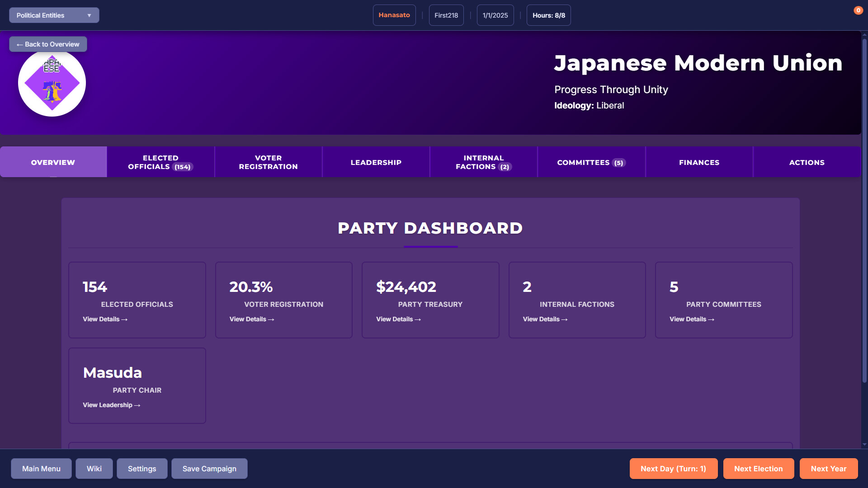The width and height of the screenshot is (868, 488).
Task: Click the Hanasato name in the top bar
Action: [394, 15]
